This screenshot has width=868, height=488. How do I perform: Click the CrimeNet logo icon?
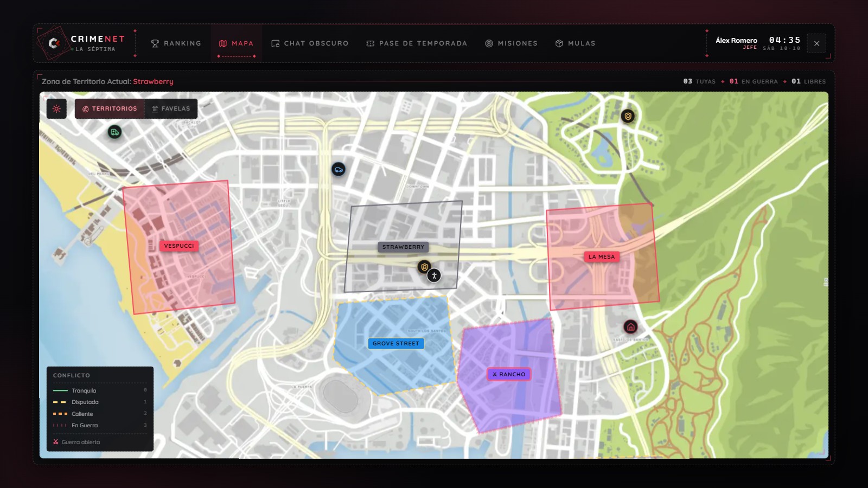click(x=53, y=43)
